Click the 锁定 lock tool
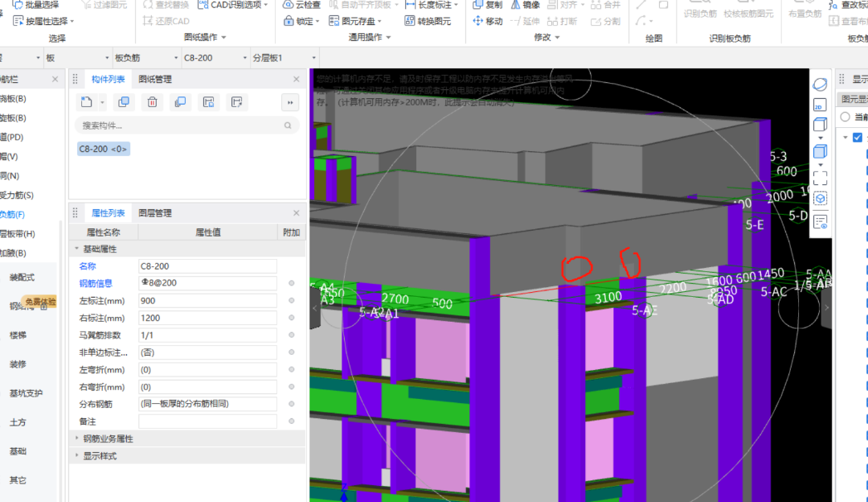 tap(301, 21)
